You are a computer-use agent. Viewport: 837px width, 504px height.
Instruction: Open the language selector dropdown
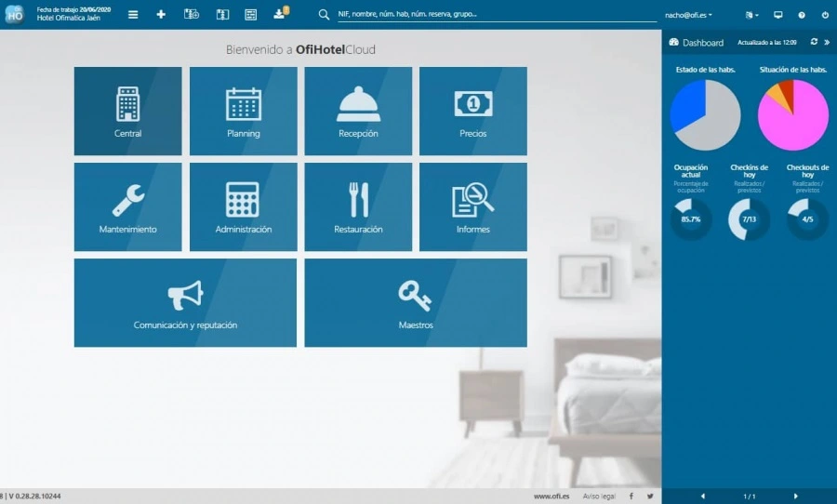pos(751,15)
